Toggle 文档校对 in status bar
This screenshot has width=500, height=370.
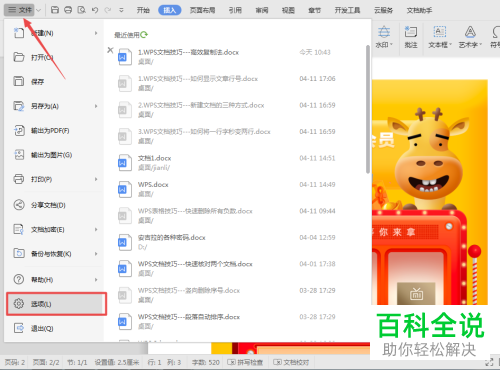[x=291, y=362]
